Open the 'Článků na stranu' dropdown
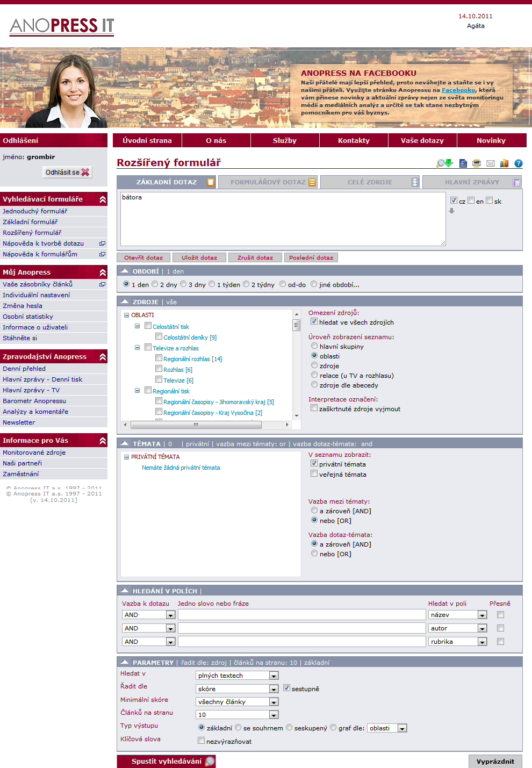 coord(274,715)
